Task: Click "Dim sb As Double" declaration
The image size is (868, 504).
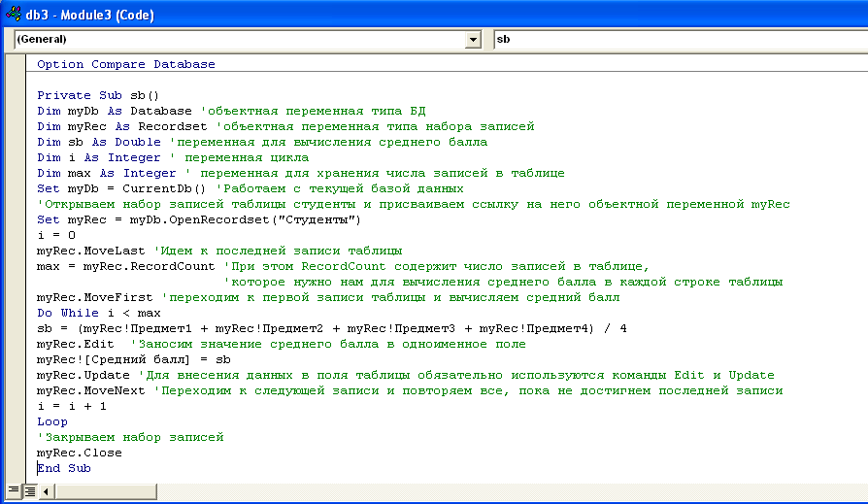Action: tap(99, 142)
